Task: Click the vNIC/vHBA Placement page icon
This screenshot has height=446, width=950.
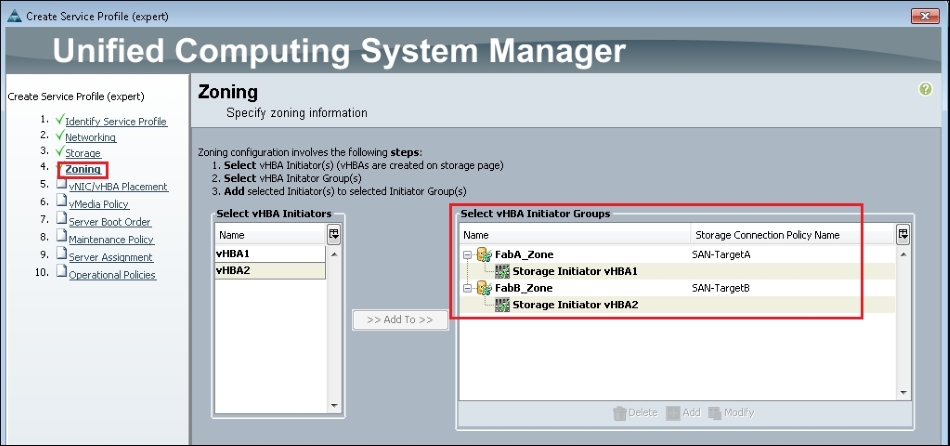Action: (x=61, y=185)
